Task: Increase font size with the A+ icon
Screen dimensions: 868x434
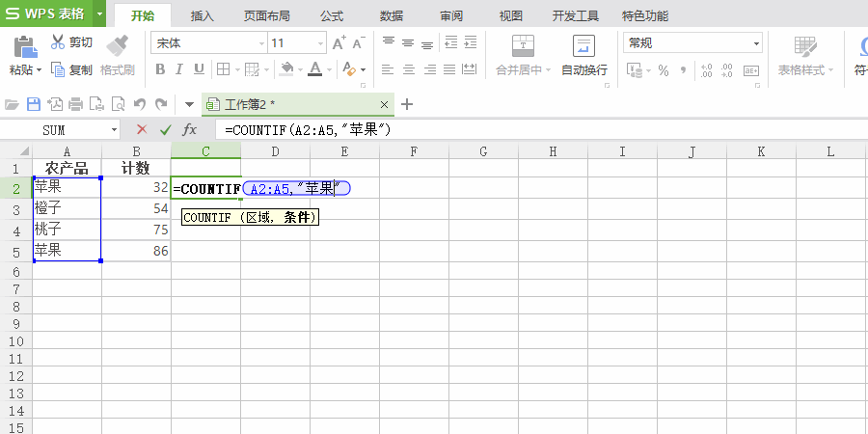Action: (339, 42)
